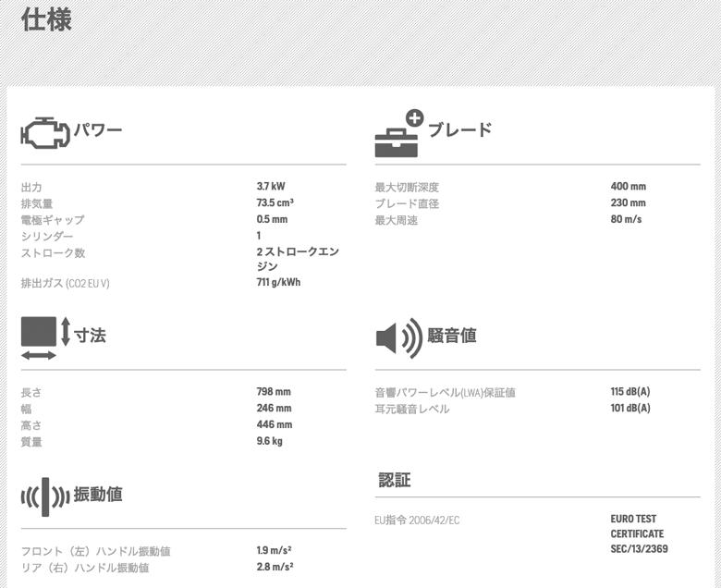Click the speaker icon beside 騒音値
The width and height of the screenshot is (721, 588).
tap(398, 337)
